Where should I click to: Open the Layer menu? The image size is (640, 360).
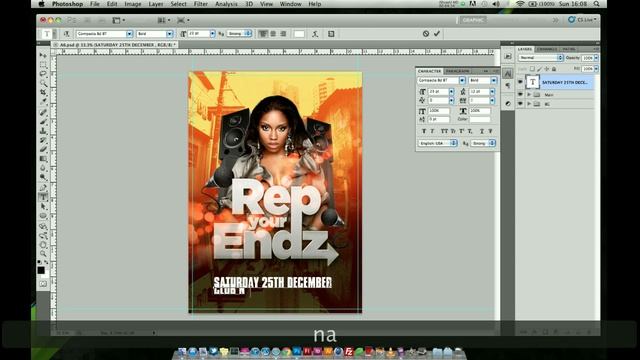[x=156, y=4]
